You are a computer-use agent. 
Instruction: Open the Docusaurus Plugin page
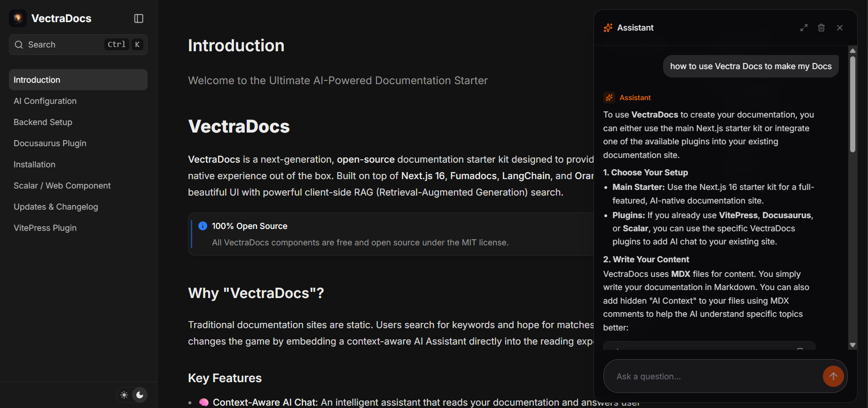click(x=78, y=143)
